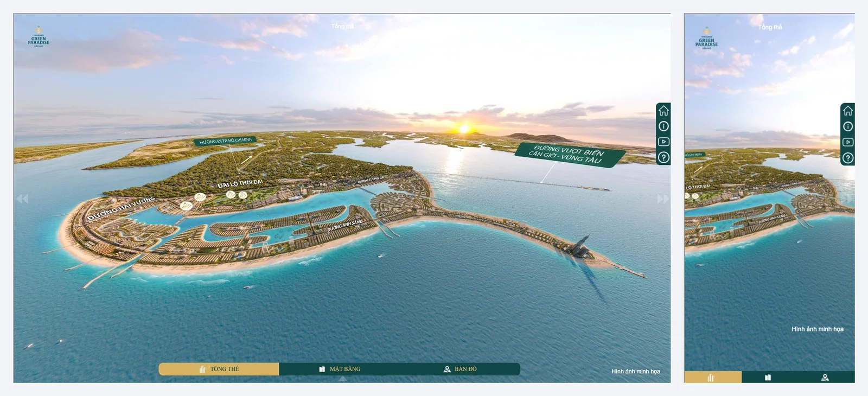868x396 pixels.
Task: Click the ĐƯỜNG HẢI VƯƠNG road label
Action: tap(121, 208)
